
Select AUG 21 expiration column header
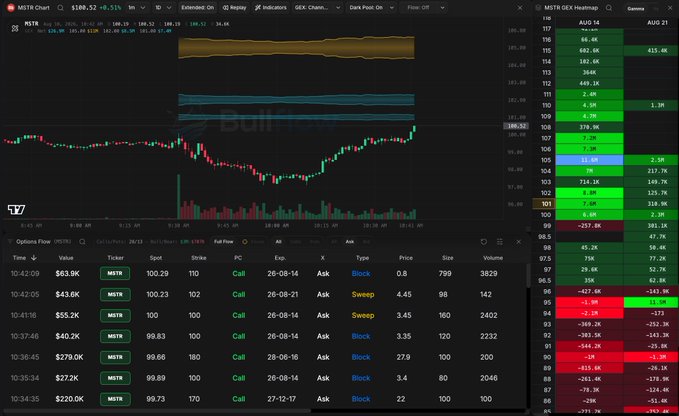(x=657, y=23)
